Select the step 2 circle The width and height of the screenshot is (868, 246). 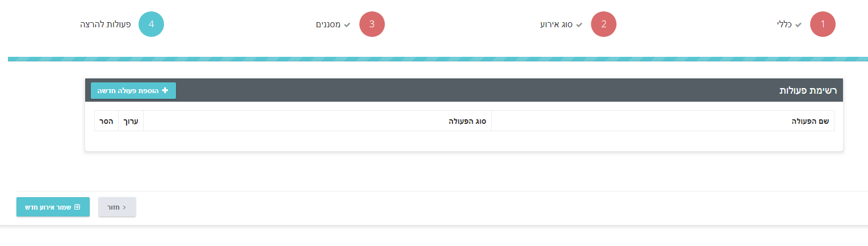(x=603, y=24)
